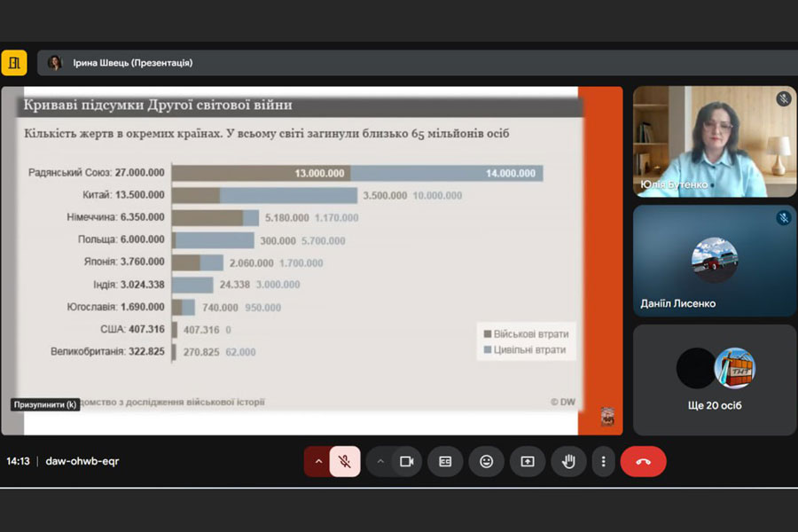Click the Великобританія: 322.825 row label

point(107,352)
